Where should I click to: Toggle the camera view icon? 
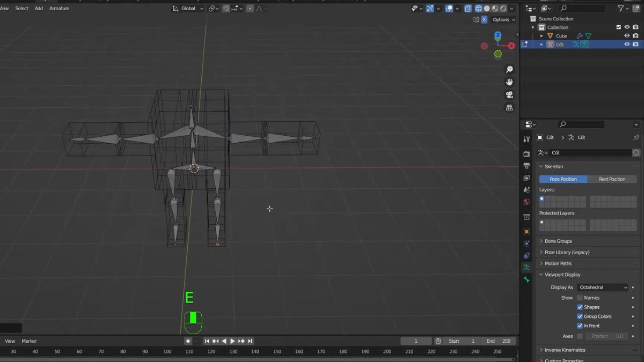pos(509,95)
